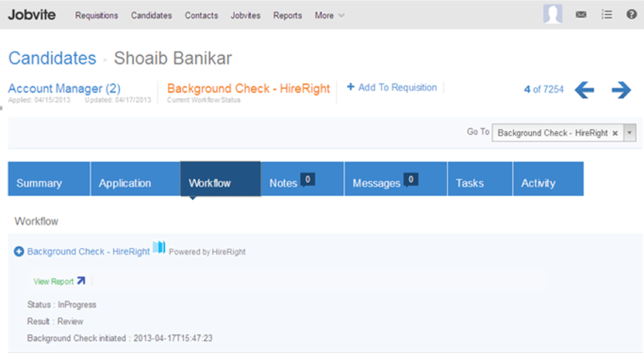Switch to the Summary tab
This screenshot has width=644, height=353.
coord(49,179)
